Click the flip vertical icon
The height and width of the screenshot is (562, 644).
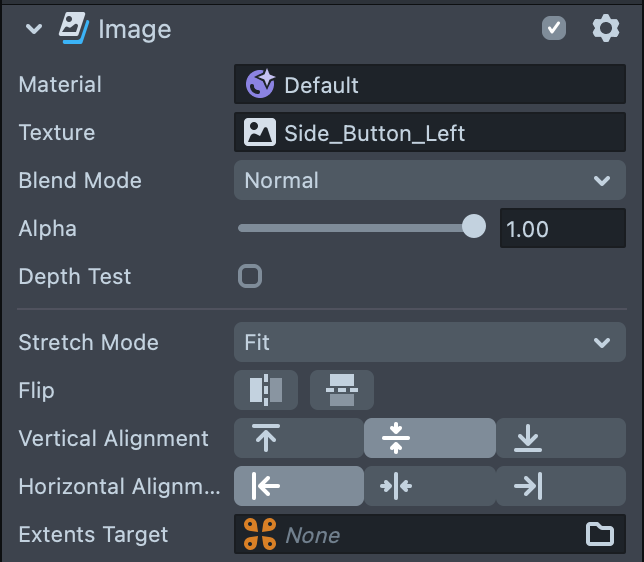(341, 390)
